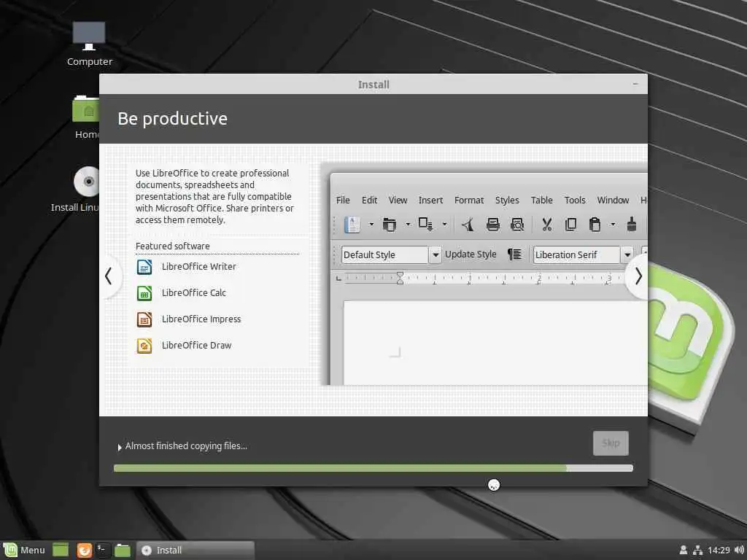Minimize the Install window
Screen dimensions: 747x560
pos(635,84)
